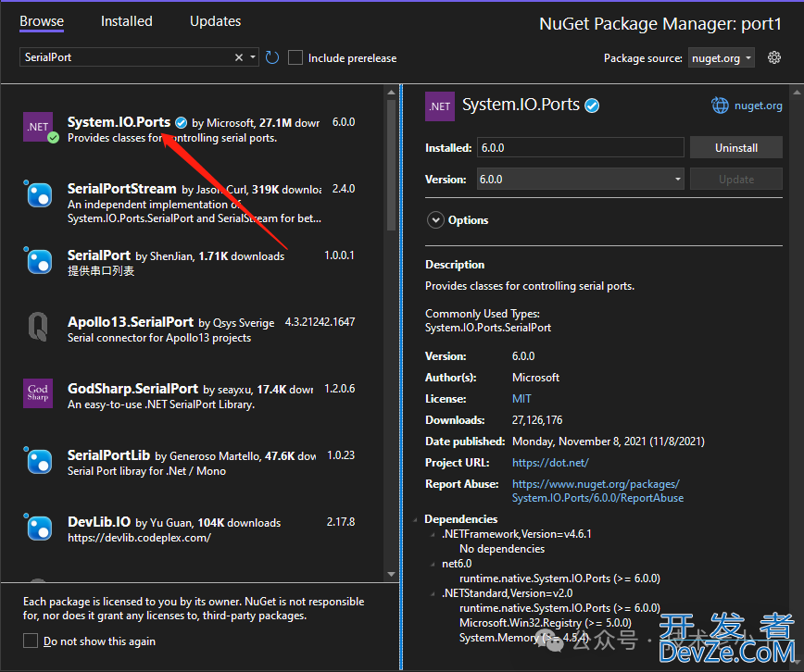804x672 pixels.
Task: Click the .NET logo in details pane
Action: pos(440,106)
